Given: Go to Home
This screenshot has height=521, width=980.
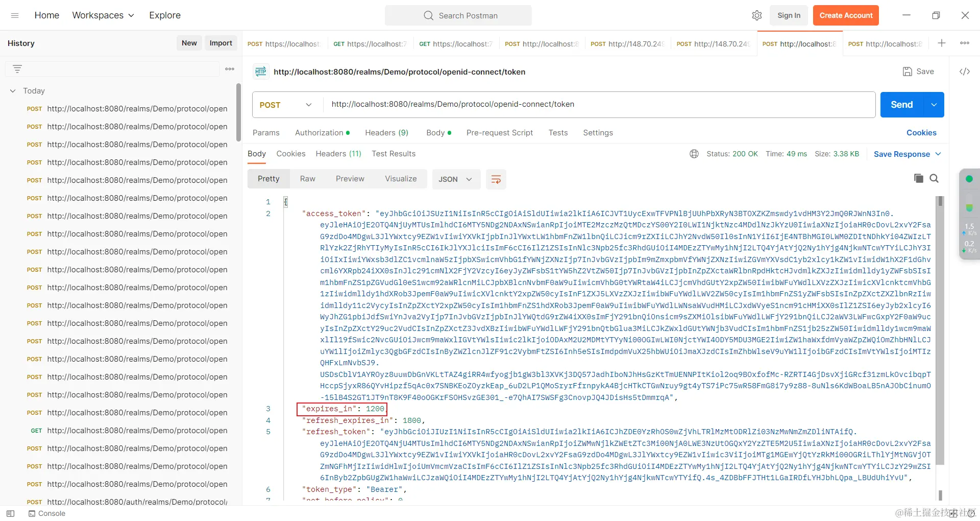Looking at the screenshot, I should (47, 15).
